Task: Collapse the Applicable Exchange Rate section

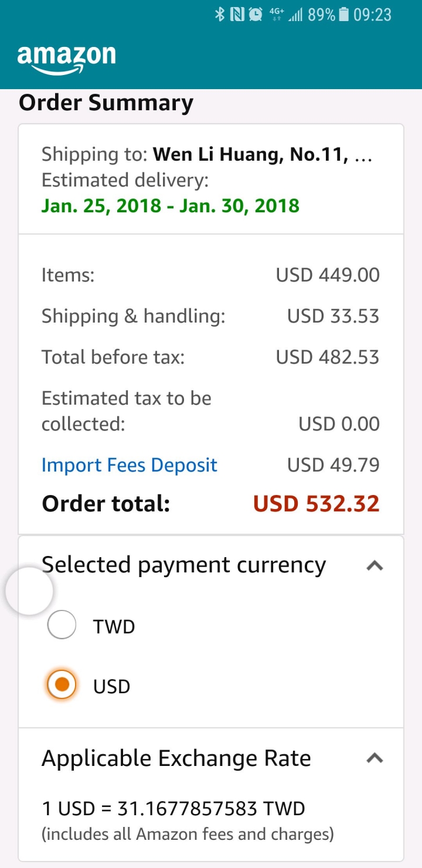Action: pos(375,758)
